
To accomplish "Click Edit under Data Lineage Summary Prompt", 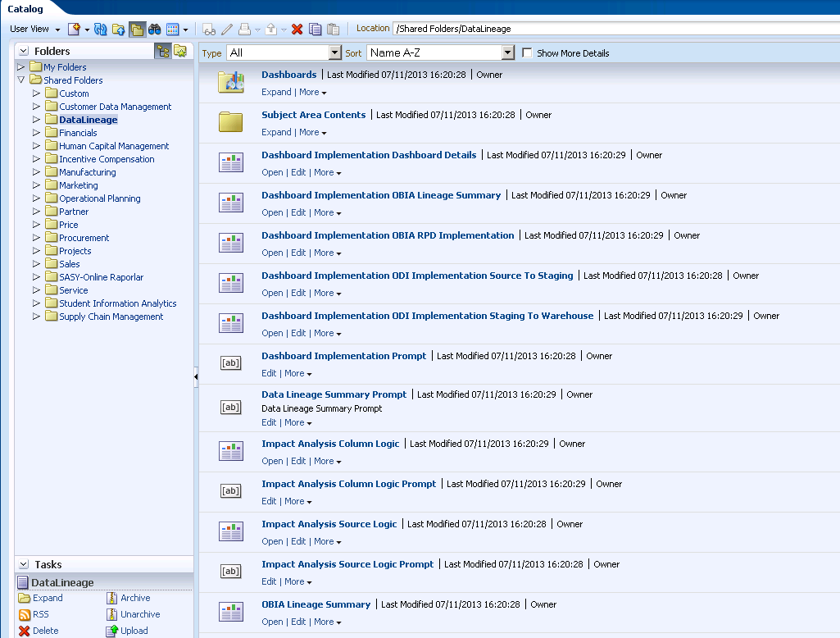I will pyautogui.click(x=269, y=422).
